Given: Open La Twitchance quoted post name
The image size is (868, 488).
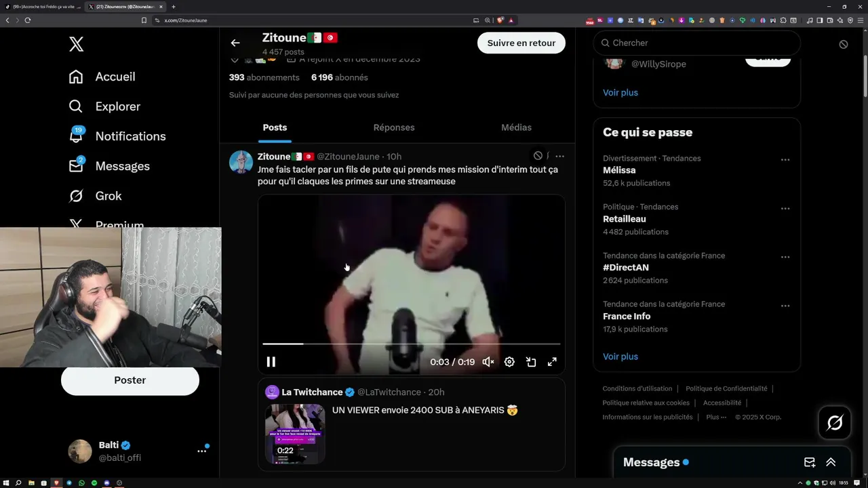Looking at the screenshot, I should pyautogui.click(x=312, y=392).
